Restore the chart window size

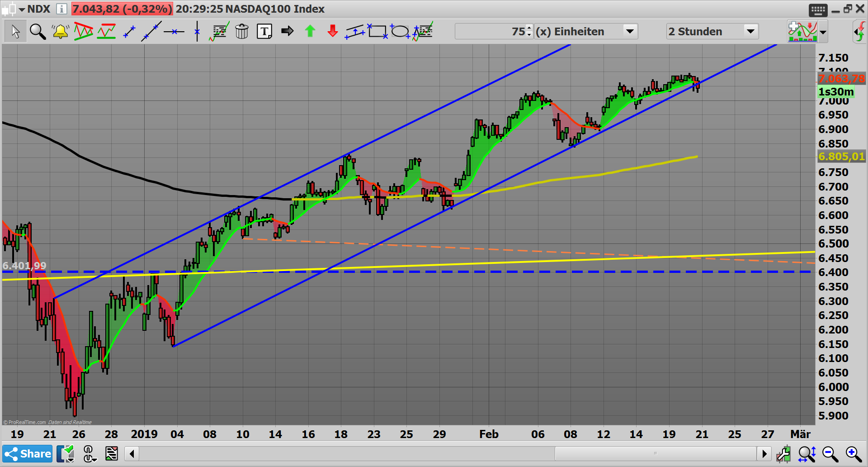click(848, 9)
